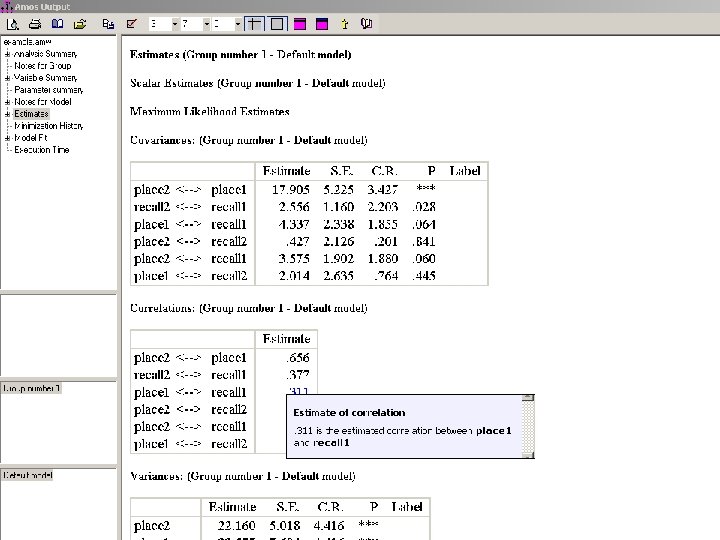This screenshot has height=540, width=720.
Task: Select Model Fit in the tree
Action: click(31, 138)
